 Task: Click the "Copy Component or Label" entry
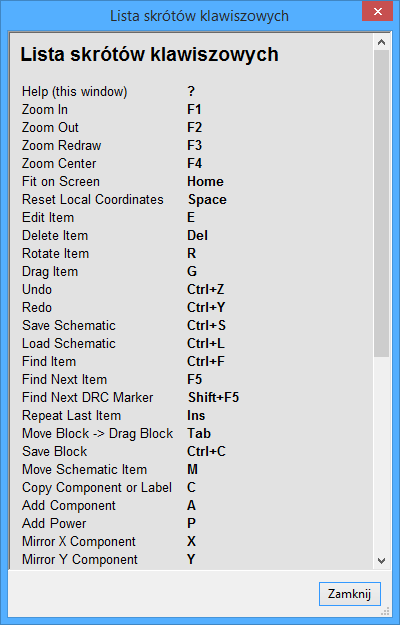tap(97, 488)
